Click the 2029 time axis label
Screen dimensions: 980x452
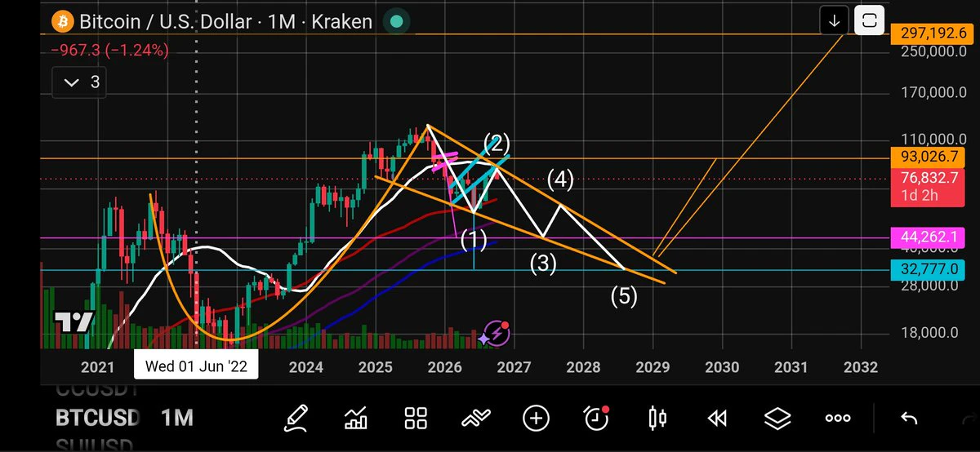pos(653,367)
